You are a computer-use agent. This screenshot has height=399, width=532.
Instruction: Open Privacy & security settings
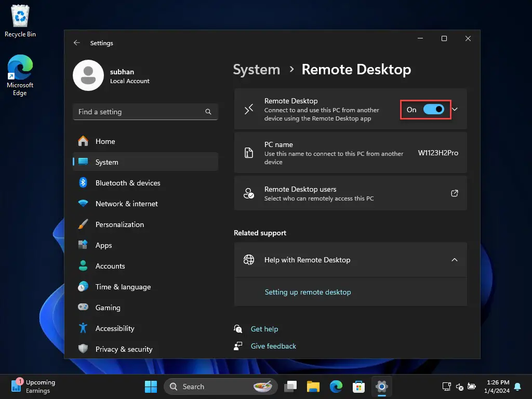[x=124, y=349]
